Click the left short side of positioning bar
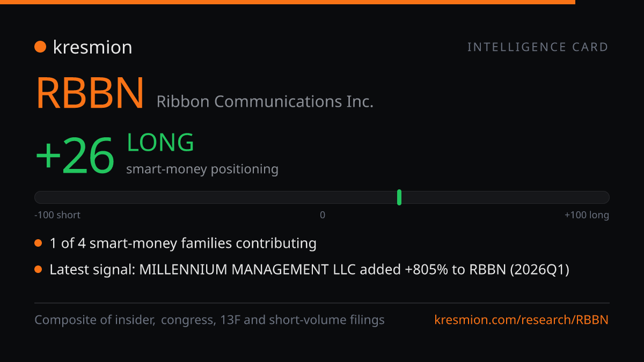The height and width of the screenshot is (362, 644). 178,197
